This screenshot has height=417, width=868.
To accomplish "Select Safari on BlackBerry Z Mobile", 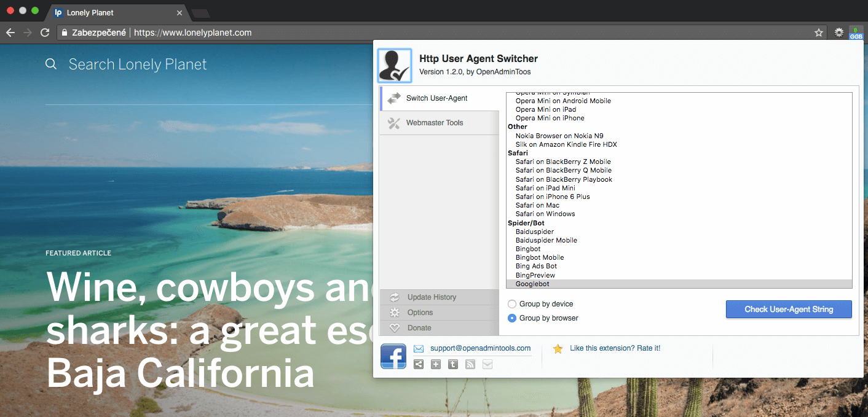I will 563,162.
